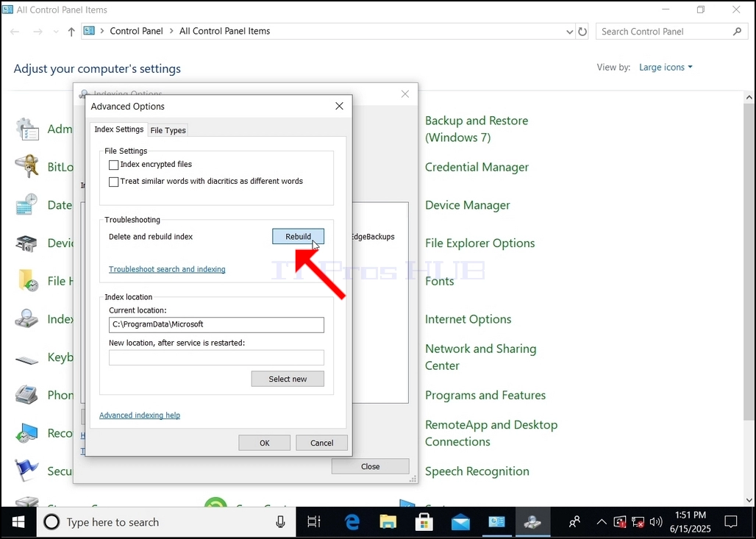756x539 pixels.
Task: Click the Rebuild button
Action: [298, 236]
